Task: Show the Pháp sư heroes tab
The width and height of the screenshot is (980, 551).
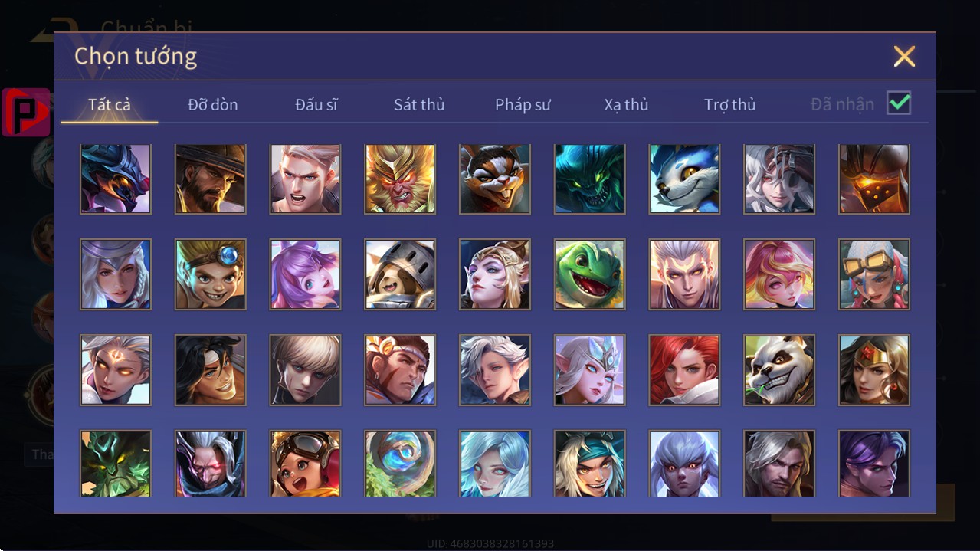Action: tap(523, 105)
